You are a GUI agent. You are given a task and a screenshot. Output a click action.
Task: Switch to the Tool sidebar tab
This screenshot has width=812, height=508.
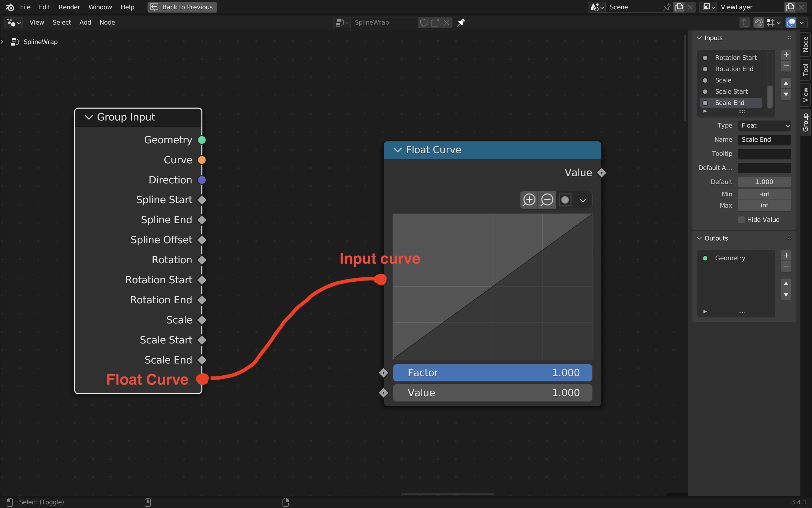pos(806,69)
